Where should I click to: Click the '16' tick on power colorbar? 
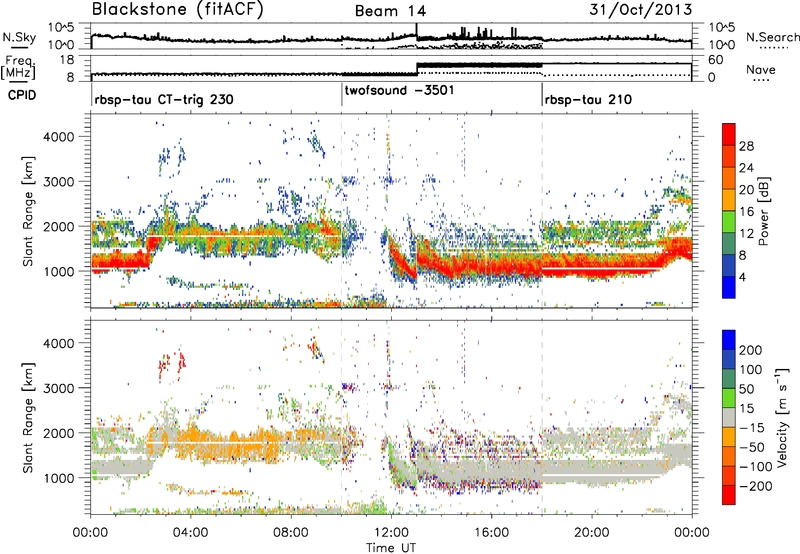tap(746, 212)
